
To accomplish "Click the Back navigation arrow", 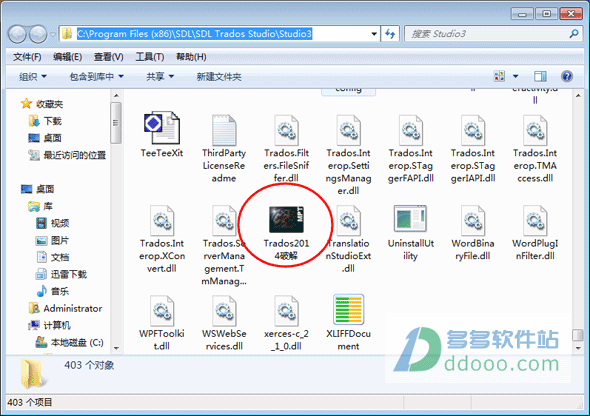I will pyautogui.click(x=17, y=34).
